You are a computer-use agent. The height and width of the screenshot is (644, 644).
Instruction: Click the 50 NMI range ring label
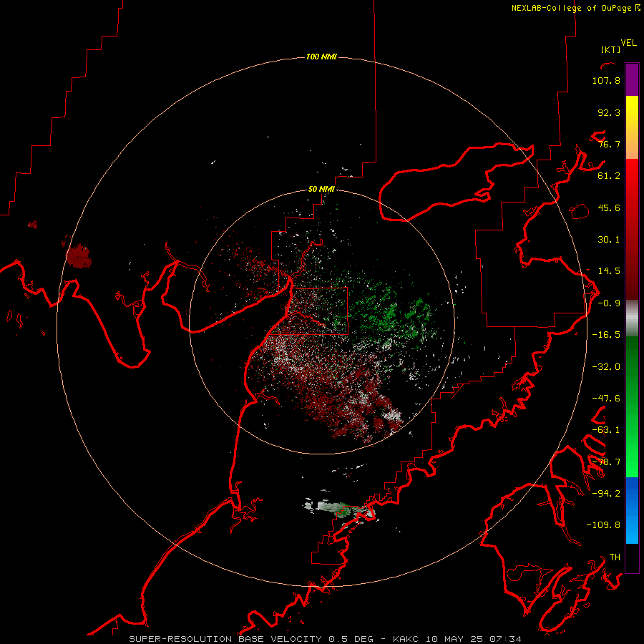(321, 190)
